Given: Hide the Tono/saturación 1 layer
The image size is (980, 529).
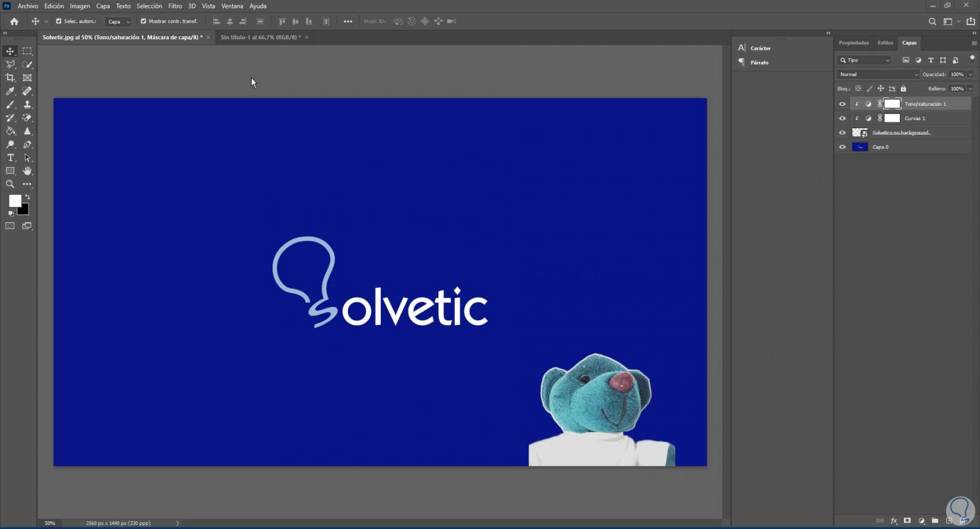Looking at the screenshot, I should pyautogui.click(x=842, y=104).
